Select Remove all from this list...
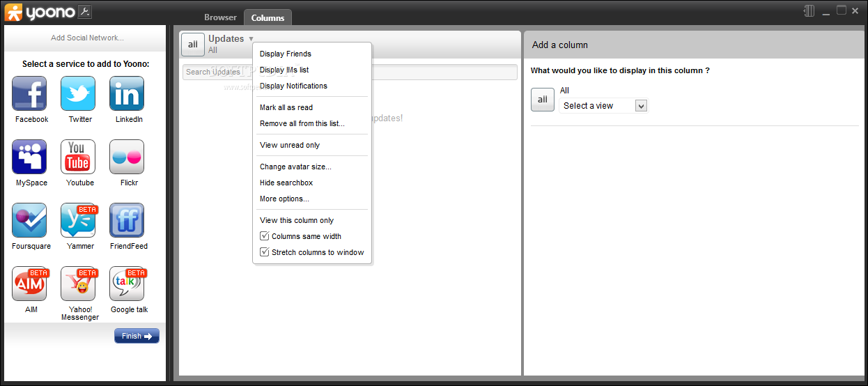 (x=302, y=123)
